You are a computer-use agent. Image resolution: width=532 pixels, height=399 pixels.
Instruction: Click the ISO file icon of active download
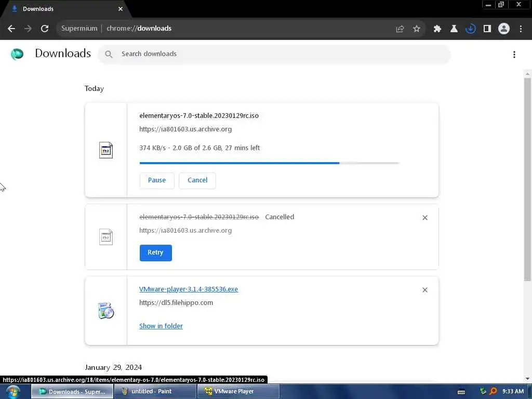click(106, 150)
